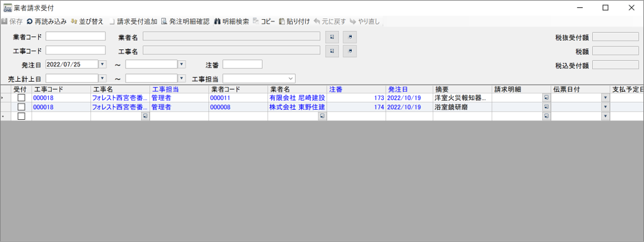The width and height of the screenshot is (644, 242).
Task: Click the 発注日 column header
Action: pos(409,89)
